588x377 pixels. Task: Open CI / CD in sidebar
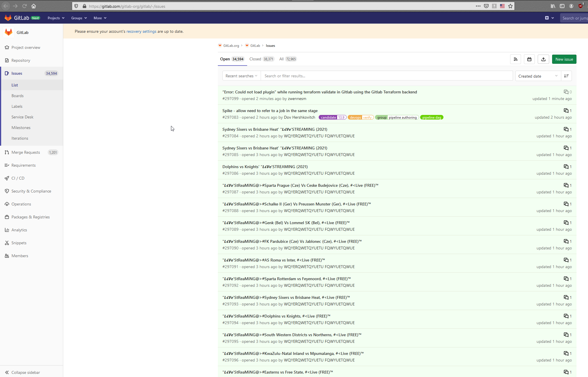[18, 178]
